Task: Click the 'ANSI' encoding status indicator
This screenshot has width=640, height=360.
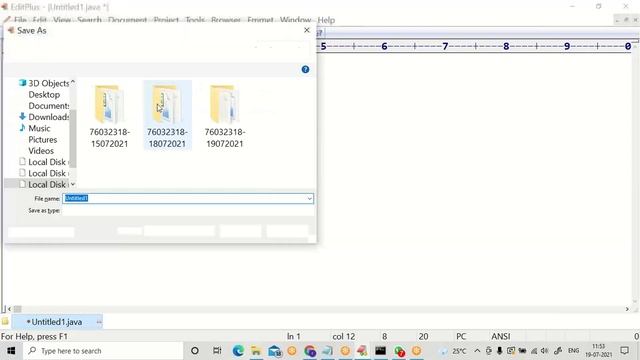Action: point(500,336)
